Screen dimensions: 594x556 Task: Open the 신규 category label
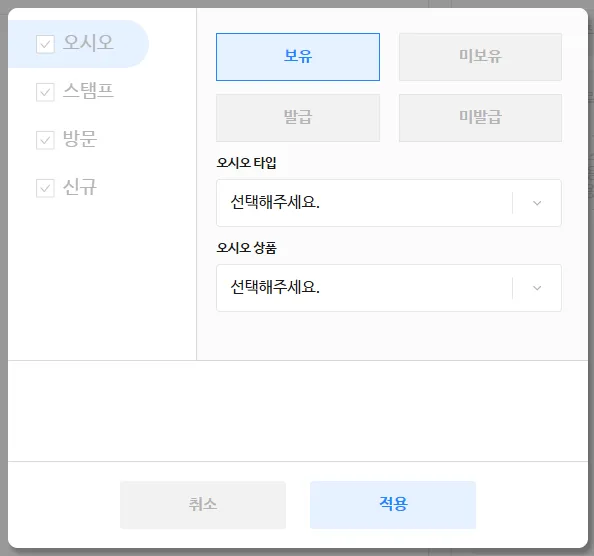[x=80, y=187]
